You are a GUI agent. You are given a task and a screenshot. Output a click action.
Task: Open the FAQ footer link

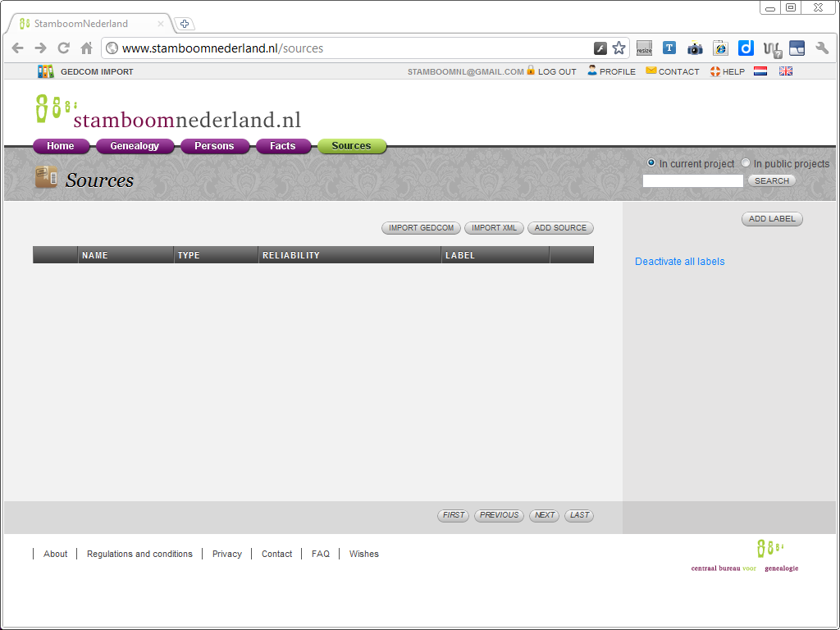pos(321,554)
